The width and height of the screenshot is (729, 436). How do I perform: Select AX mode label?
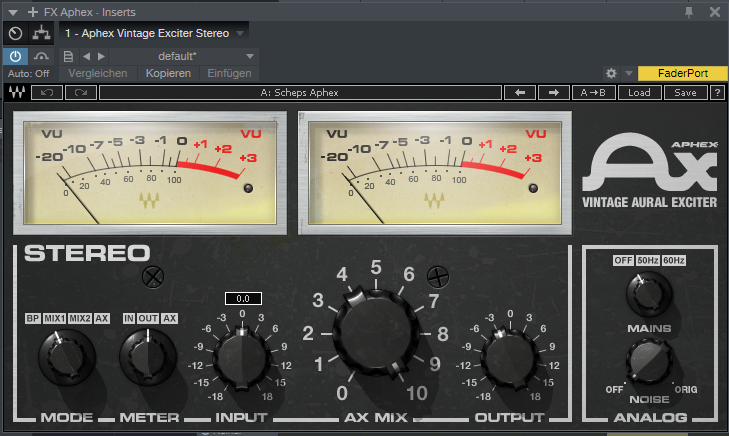[102, 318]
